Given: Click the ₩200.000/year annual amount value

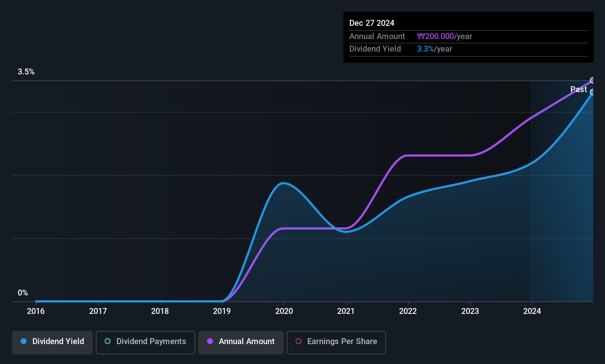Looking at the screenshot, I should pos(444,36).
